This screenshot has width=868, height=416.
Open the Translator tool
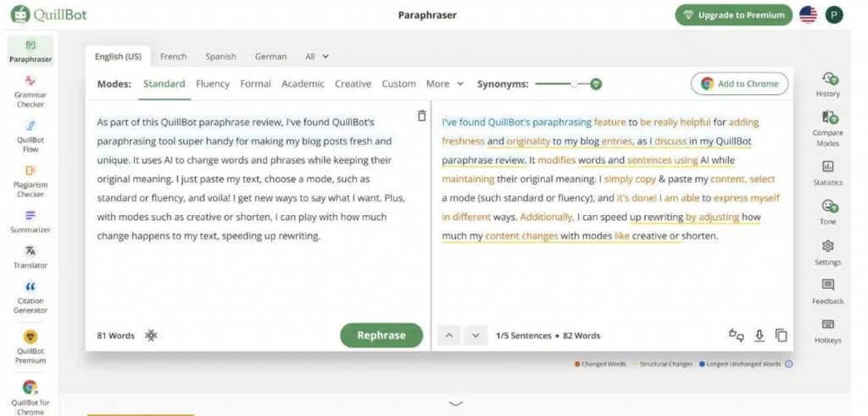(31, 258)
